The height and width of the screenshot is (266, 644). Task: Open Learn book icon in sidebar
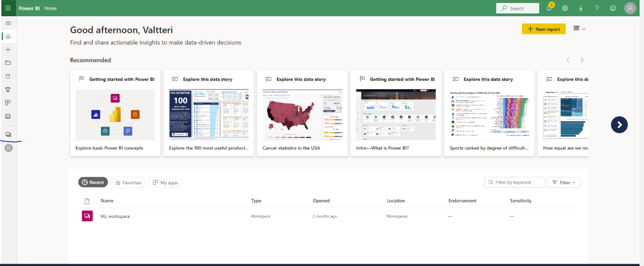tap(8, 116)
